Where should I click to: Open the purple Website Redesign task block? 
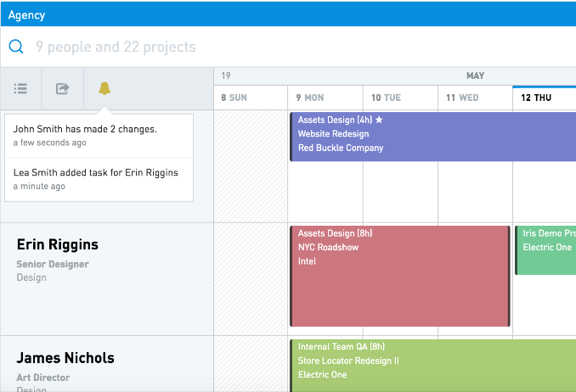pos(432,137)
